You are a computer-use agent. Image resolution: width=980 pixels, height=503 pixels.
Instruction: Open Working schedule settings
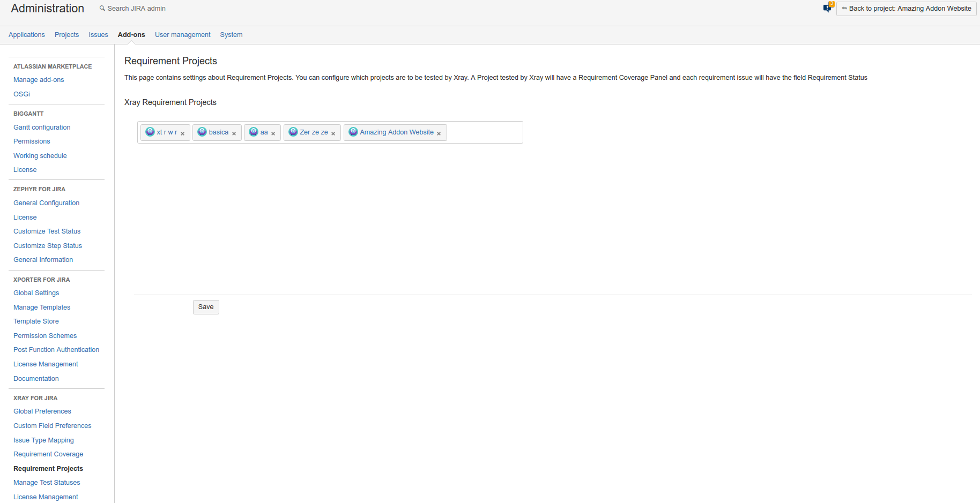pos(40,156)
